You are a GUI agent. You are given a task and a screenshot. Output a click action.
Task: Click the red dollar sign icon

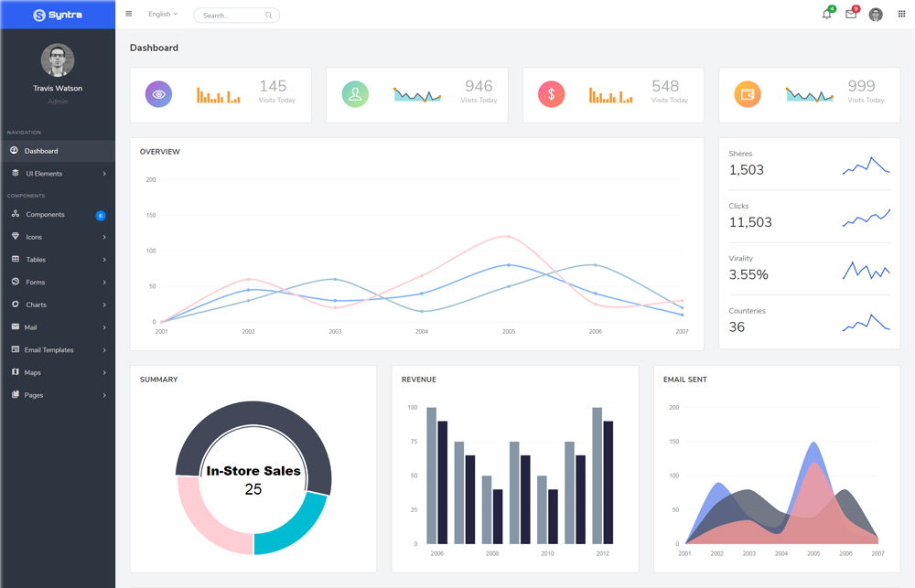pyautogui.click(x=551, y=94)
